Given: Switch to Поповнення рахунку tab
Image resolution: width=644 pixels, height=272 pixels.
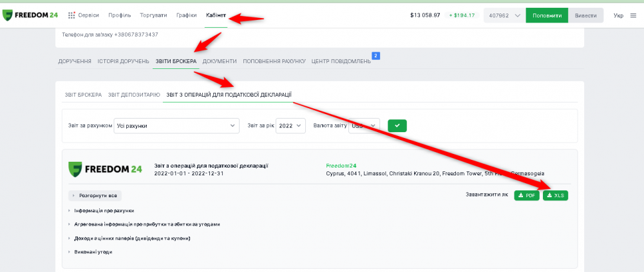Looking at the screenshot, I should pyautogui.click(x=274, y=61).
